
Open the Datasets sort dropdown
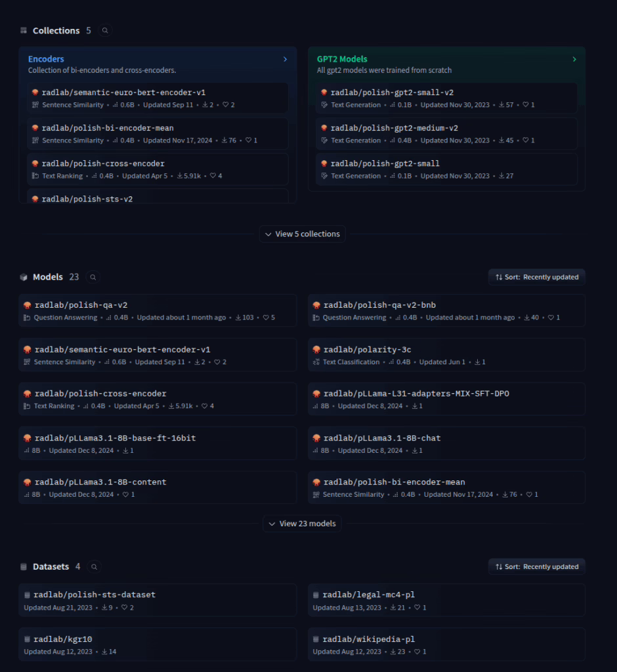pyautogui.click(x=536, y=566)
